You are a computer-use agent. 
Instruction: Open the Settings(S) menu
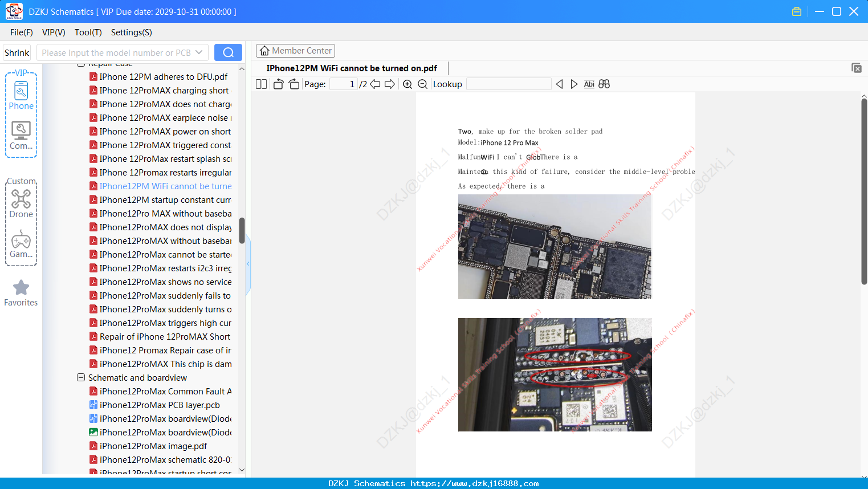(132, 32)
